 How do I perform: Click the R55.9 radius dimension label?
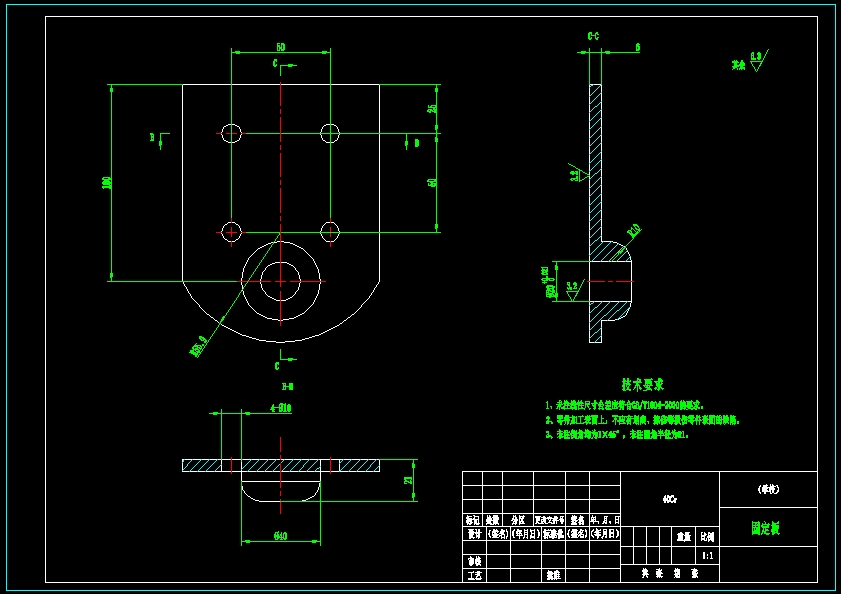199,346
